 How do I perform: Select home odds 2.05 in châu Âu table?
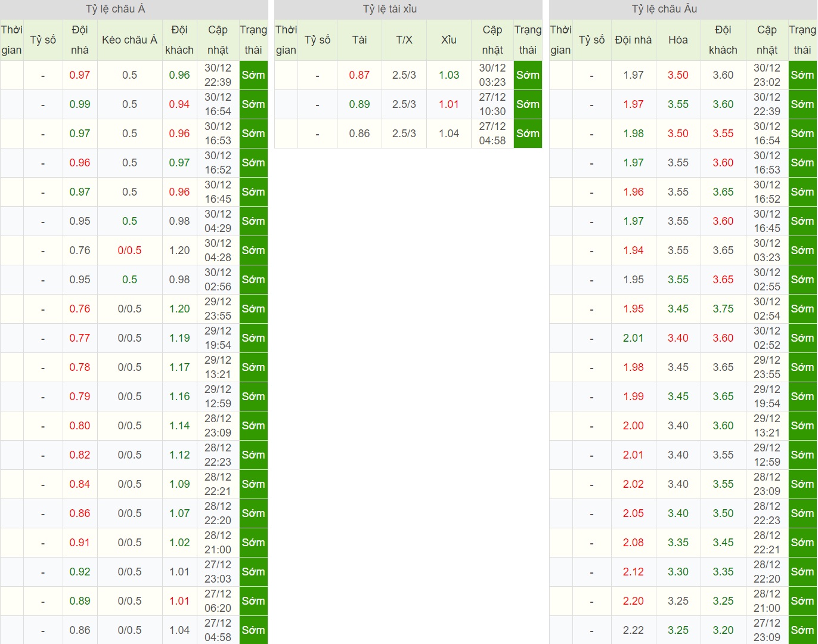(633, 513)
